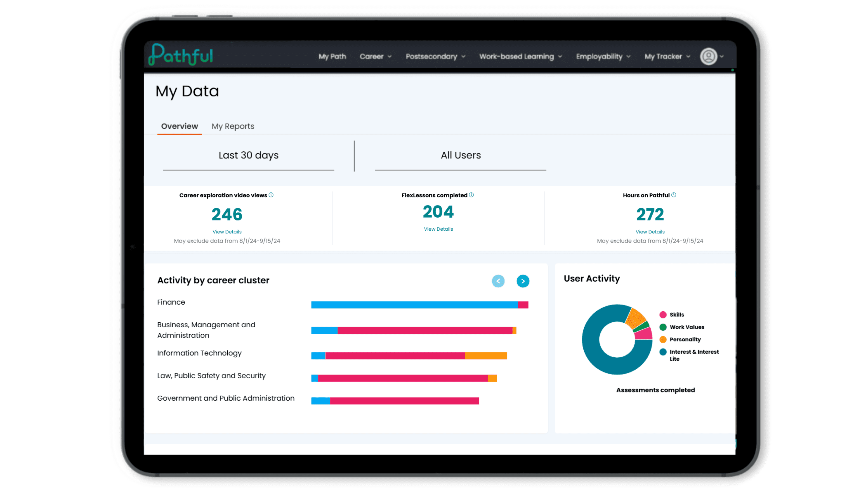Click the Information Technology activity bar

point(409,356)
